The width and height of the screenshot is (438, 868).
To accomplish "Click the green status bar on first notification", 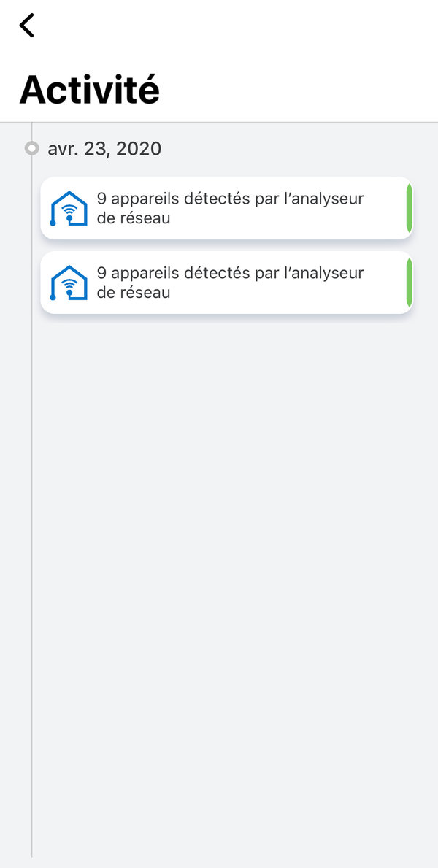I will 409,208.
